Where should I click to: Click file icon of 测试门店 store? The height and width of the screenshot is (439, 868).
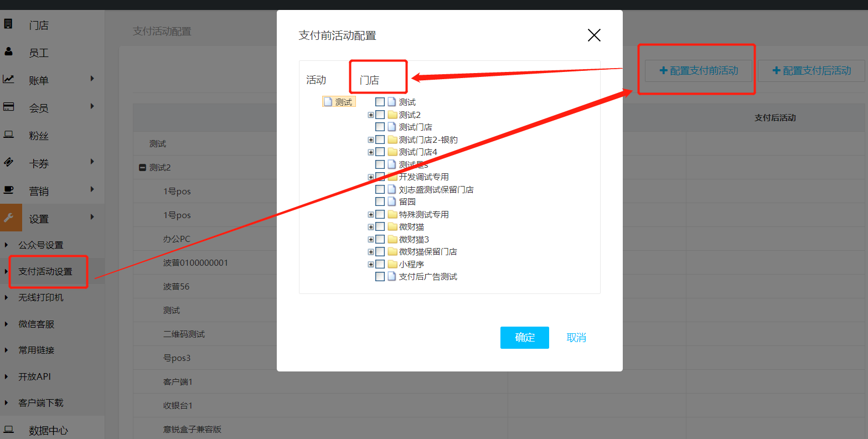[392, 127]
